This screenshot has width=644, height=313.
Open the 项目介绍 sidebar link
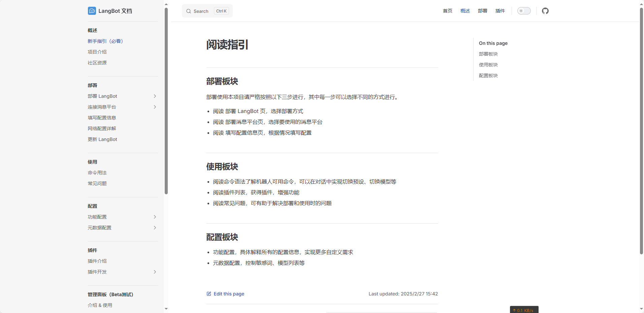97,52
